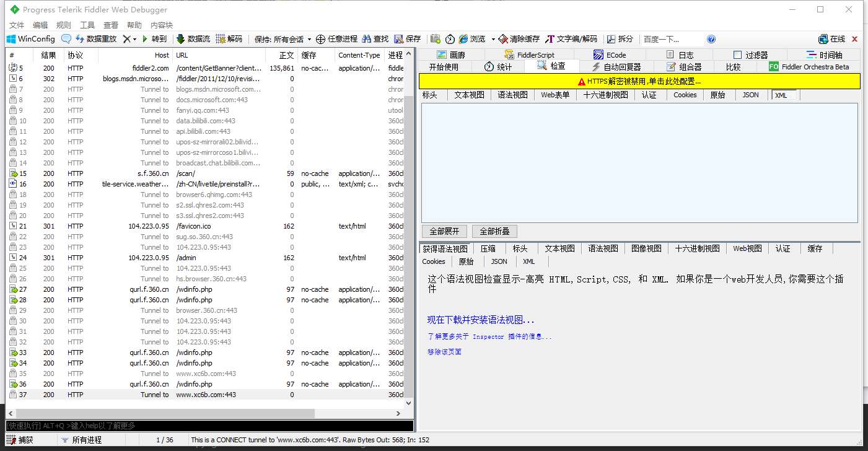Click the blue help question icon
Screen dimensions: 868x451
[x=711, y=39]
